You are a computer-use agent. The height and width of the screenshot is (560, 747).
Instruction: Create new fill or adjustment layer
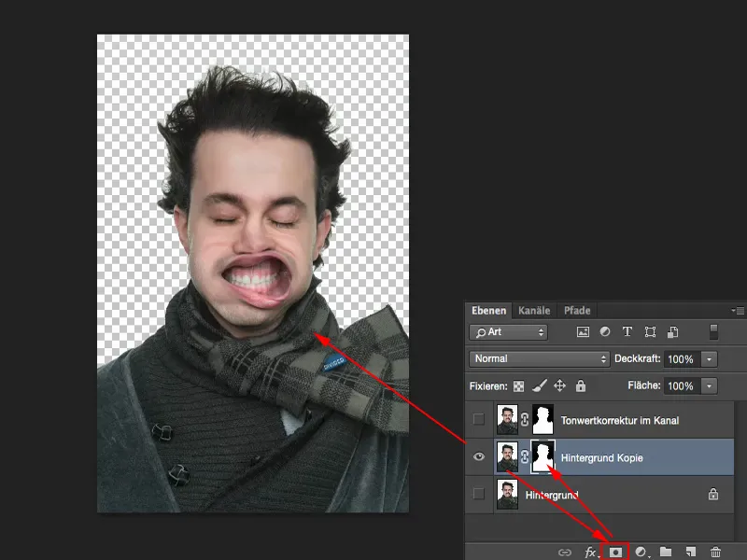pyautogui.click(x=641, y=552)
